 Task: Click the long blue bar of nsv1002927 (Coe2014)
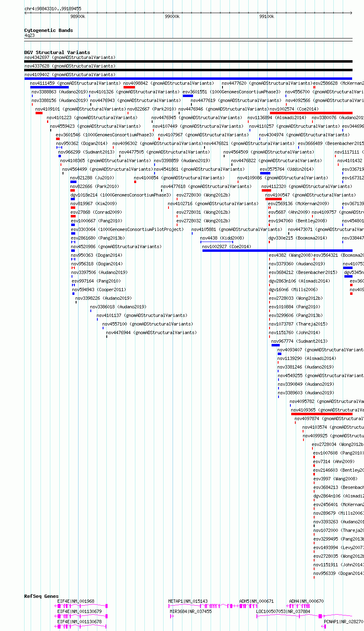[277, 251]
